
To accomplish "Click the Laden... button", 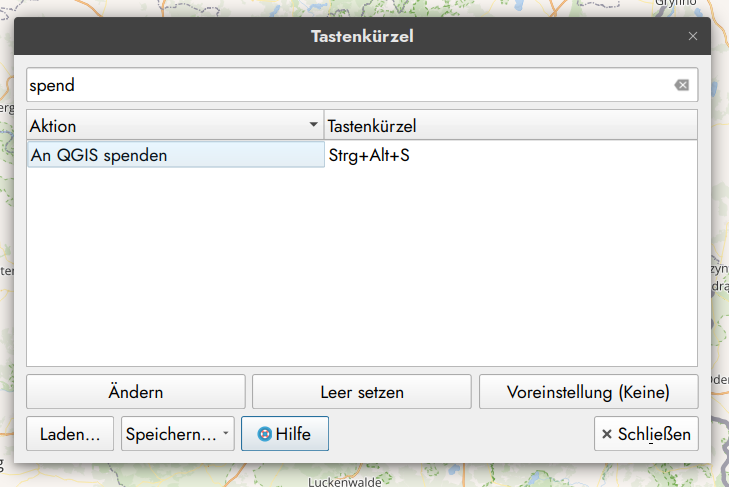I will (70, 434).
